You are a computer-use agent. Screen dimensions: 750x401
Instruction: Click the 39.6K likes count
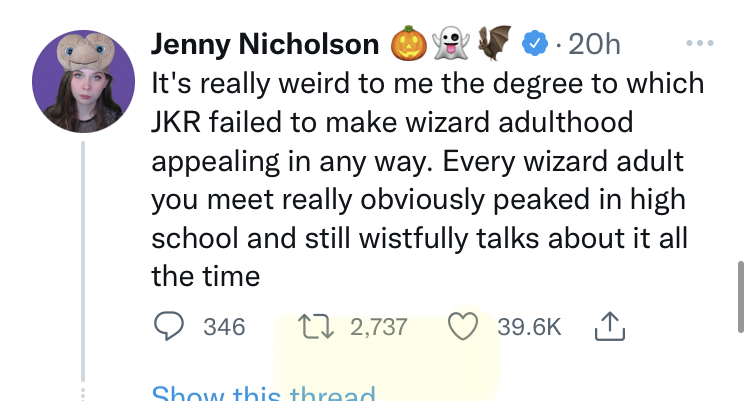[529, 327]
